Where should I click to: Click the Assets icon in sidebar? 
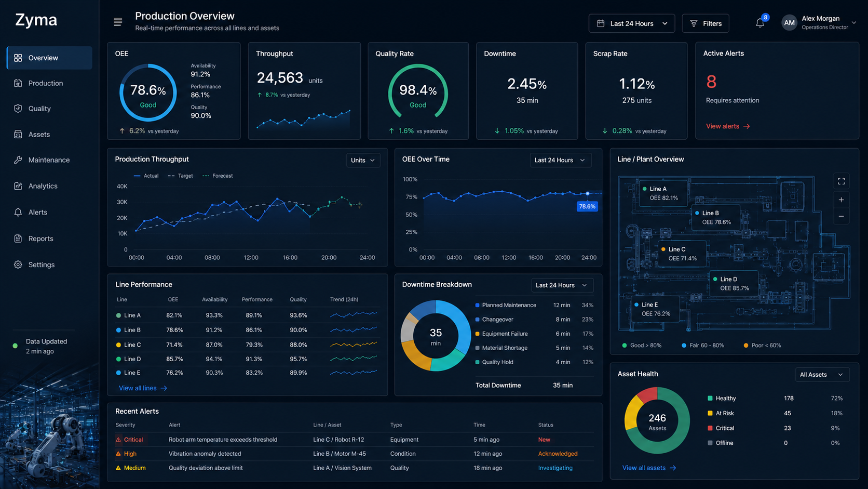18,134
